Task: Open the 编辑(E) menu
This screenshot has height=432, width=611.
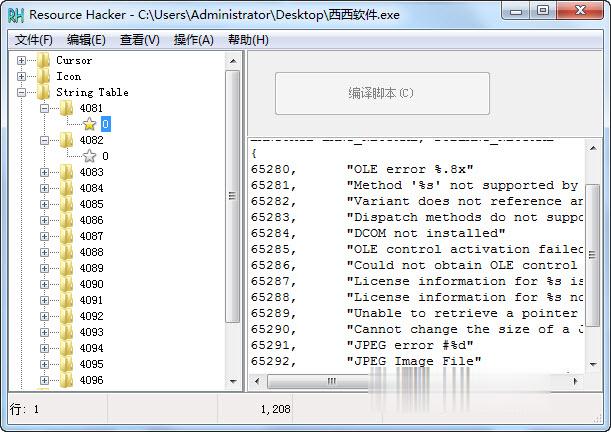Action: [x=86, y=40]
